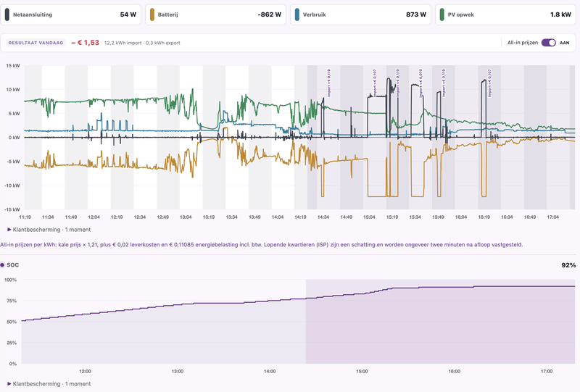
Task: Click the -15 kW axis label
Action: point(12,209)
